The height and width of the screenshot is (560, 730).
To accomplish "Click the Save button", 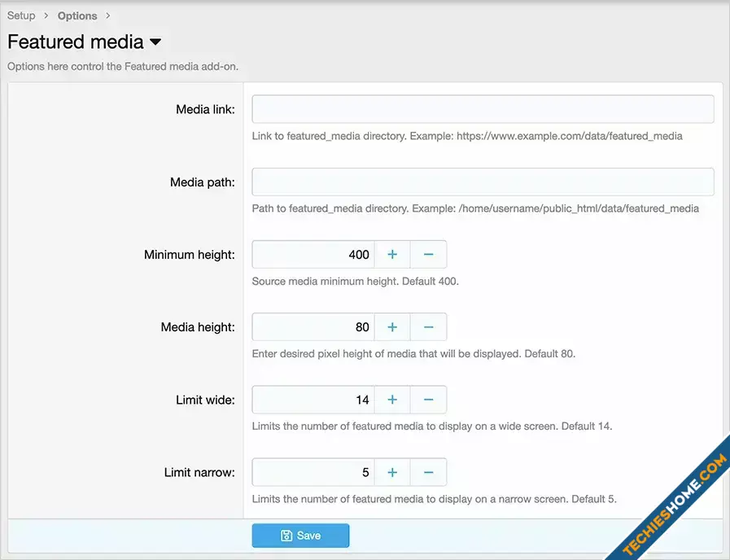I will (x=300, y=536).
